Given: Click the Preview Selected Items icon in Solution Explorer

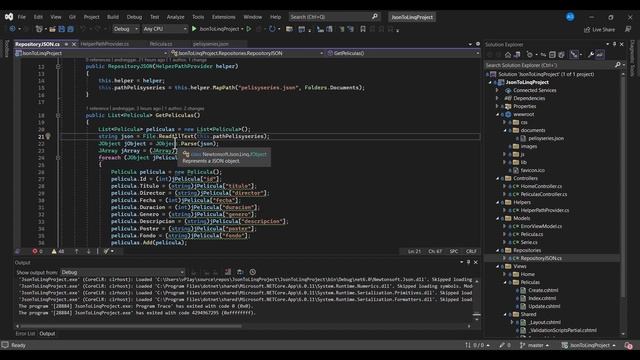Looking at the screenshot, I should click(x=600, y=55).
